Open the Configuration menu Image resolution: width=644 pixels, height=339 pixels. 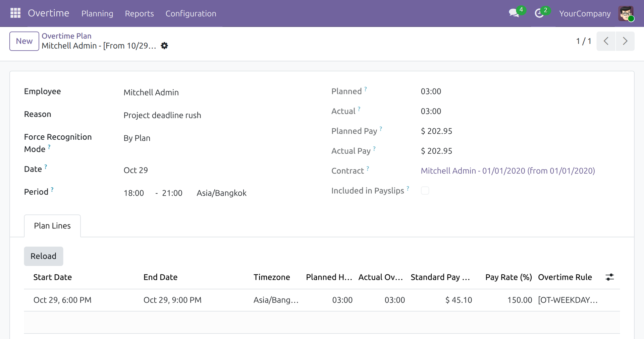click(x=191, y=13)
